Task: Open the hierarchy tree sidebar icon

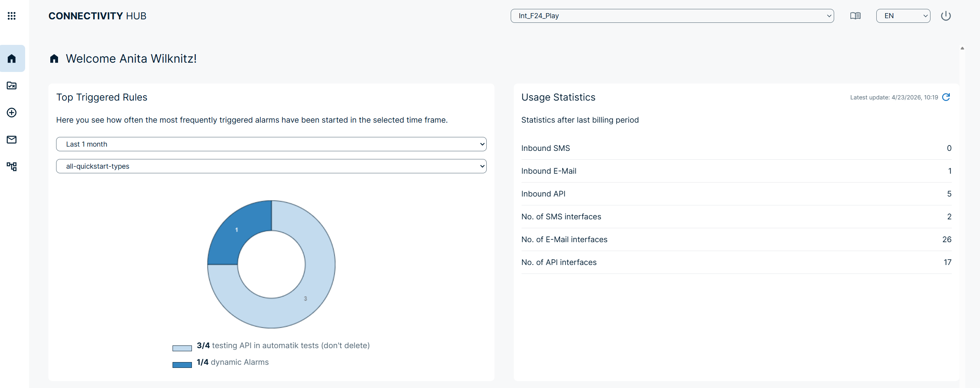Action: (x=12, y=167)
